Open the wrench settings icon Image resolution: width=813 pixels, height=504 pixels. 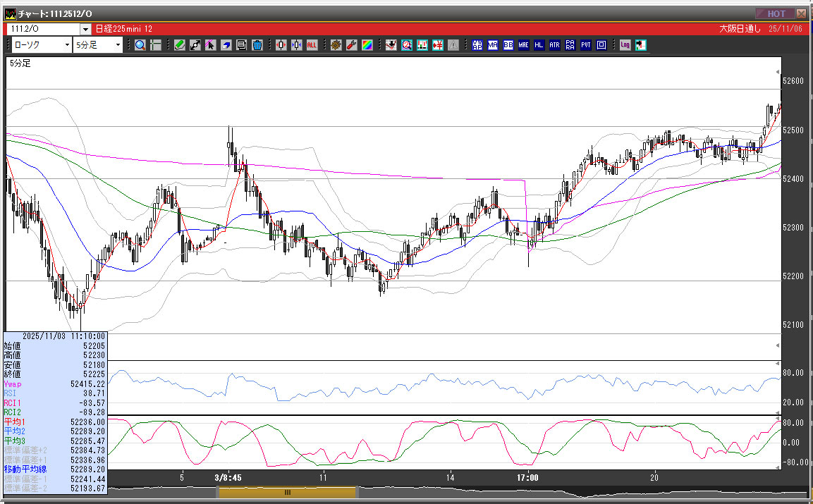[x=351, y=45]
